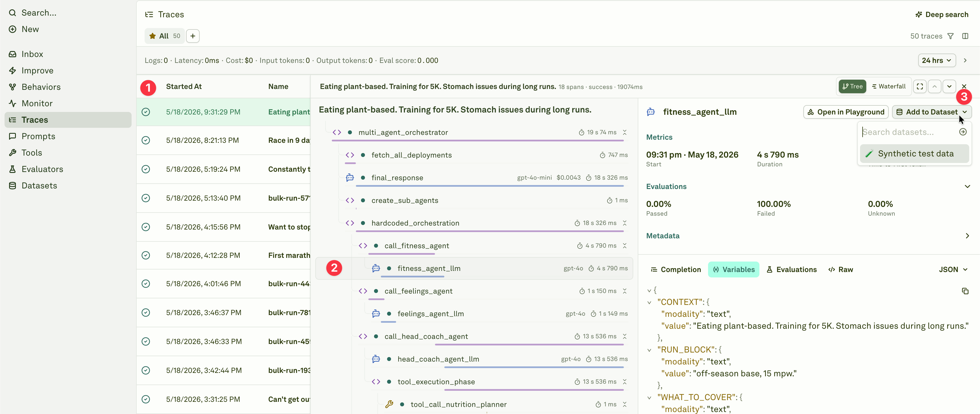Collapse the Evaluations section
Image resolution: width=980 pixels, height=414 pixels.
[x=968, y=186]
